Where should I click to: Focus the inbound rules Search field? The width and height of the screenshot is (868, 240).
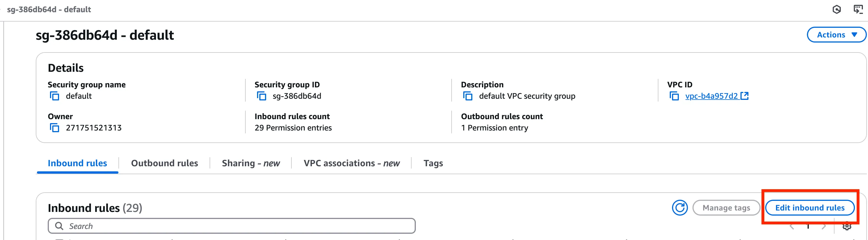(x=231, y=226)
